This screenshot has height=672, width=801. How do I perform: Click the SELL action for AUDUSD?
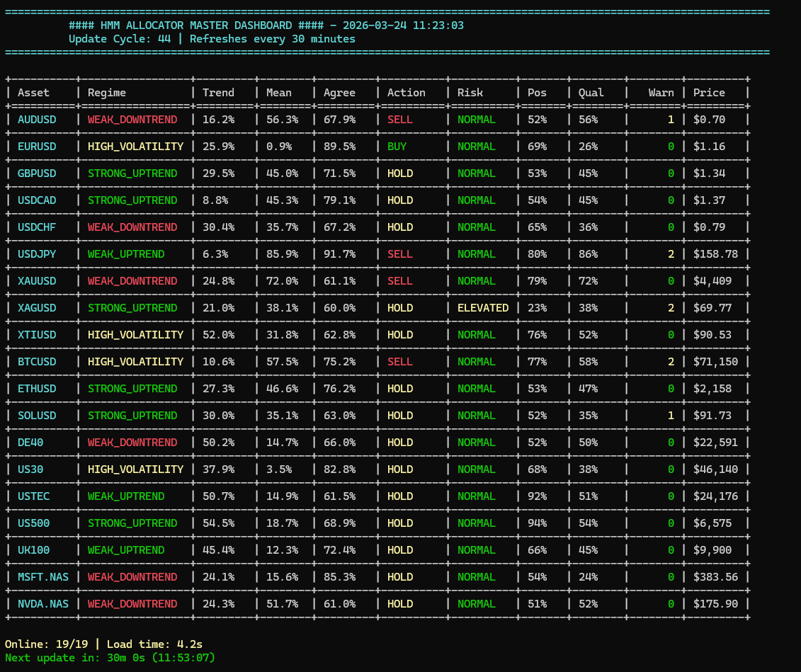[x=400, y=120]
